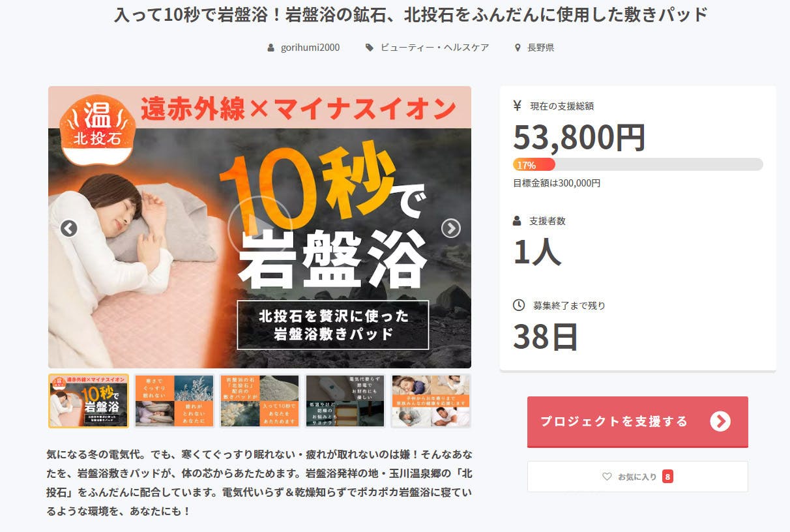Add project to お気に入り favorites
This screenshot has width=790, height=532.
point(637,477)
